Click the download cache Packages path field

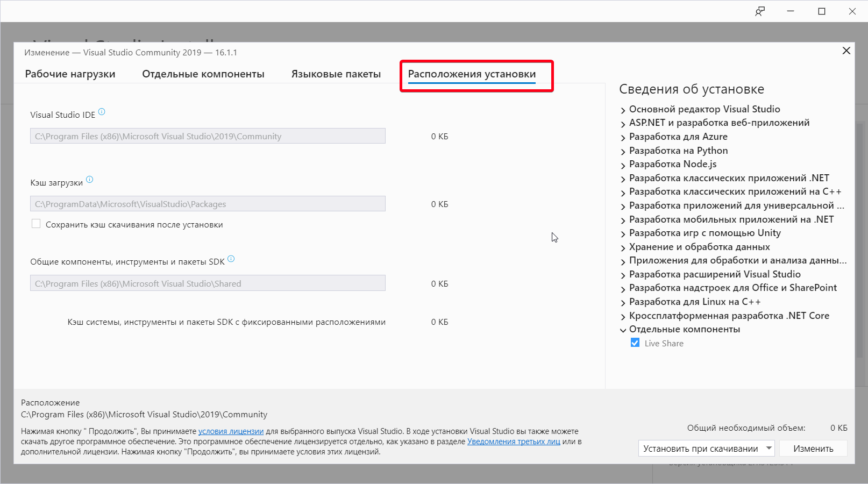click(208, 204)
